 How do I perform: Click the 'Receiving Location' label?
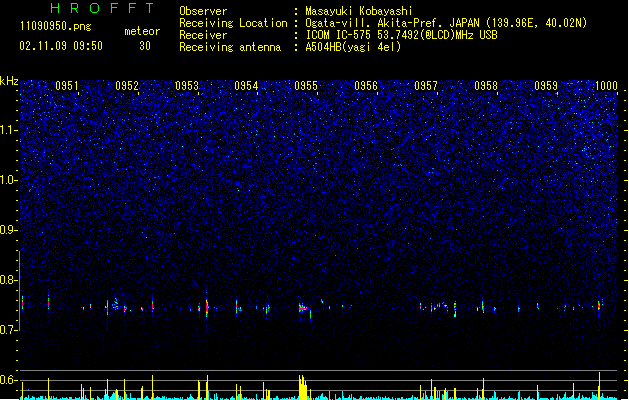coord(233,23)
